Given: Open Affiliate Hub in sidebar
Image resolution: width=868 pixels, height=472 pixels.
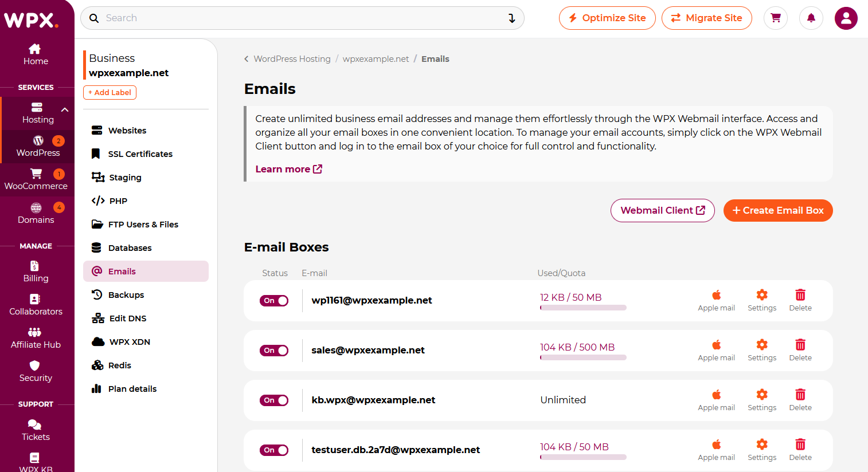Looking at the screenshot, I should [x=36, y=338].
